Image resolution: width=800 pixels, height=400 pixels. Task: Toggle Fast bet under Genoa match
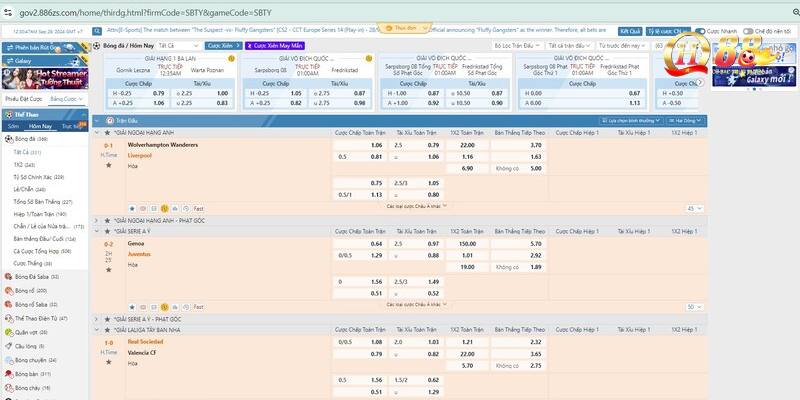coord(198,307)
